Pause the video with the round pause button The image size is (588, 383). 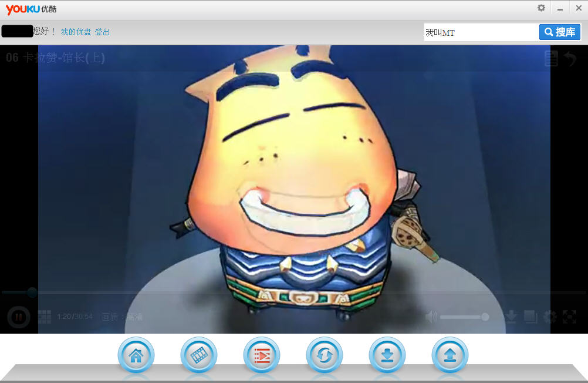point(18,317)
